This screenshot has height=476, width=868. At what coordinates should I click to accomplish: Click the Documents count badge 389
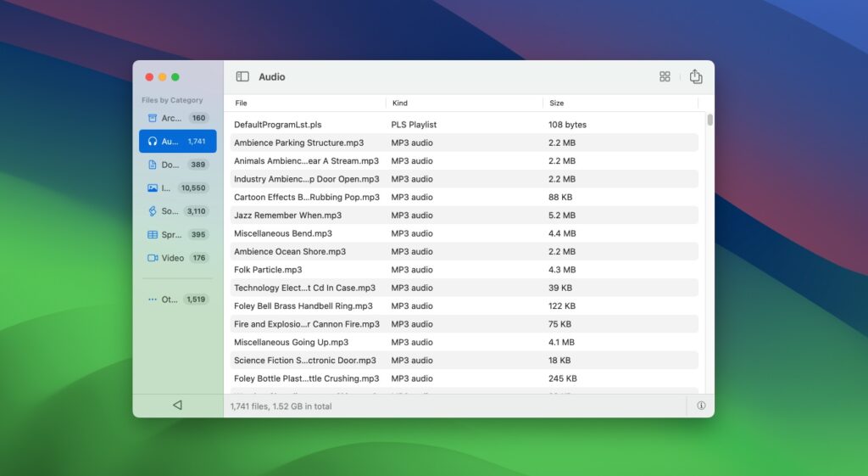[x=198, y=165]
